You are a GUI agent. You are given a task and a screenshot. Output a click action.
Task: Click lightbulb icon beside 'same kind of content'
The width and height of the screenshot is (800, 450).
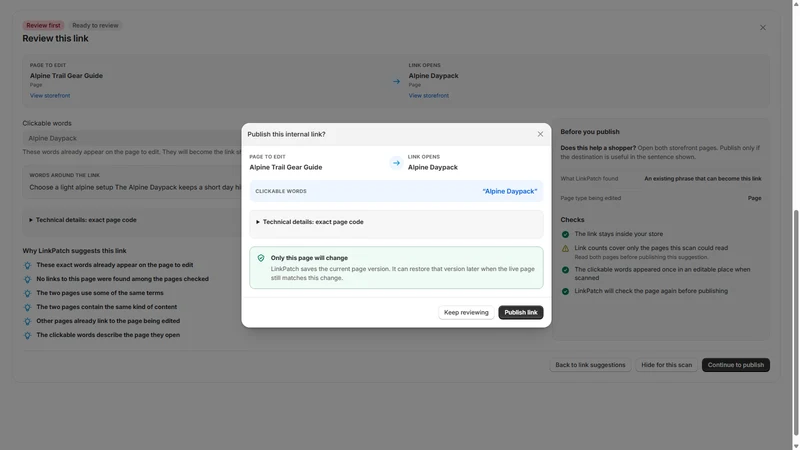[x=28, y=307]
